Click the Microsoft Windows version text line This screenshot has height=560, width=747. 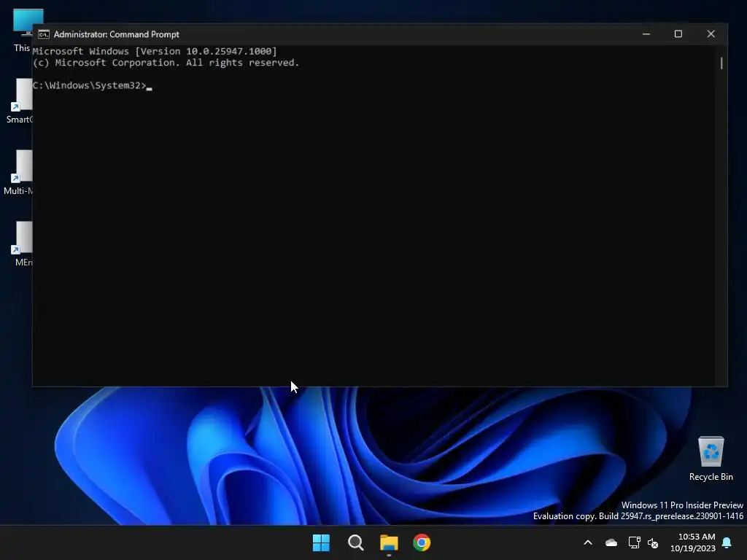(x=155, y=52)
